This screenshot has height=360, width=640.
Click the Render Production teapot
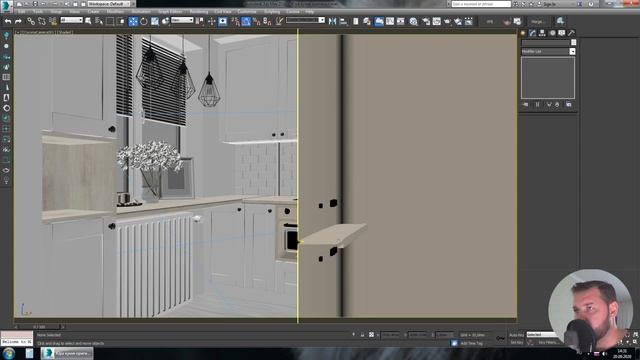pos(447,21)
